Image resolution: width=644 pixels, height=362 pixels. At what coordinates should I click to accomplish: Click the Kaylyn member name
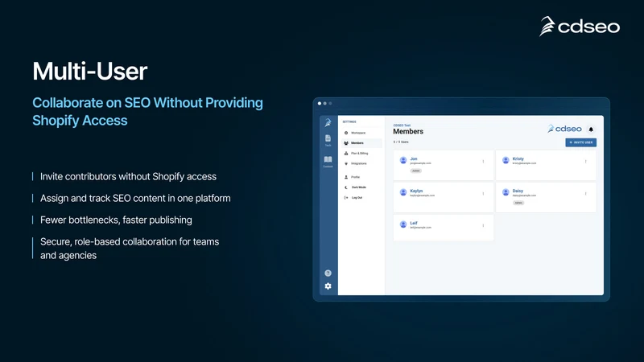pyautogui.click(x=416, y=191)
